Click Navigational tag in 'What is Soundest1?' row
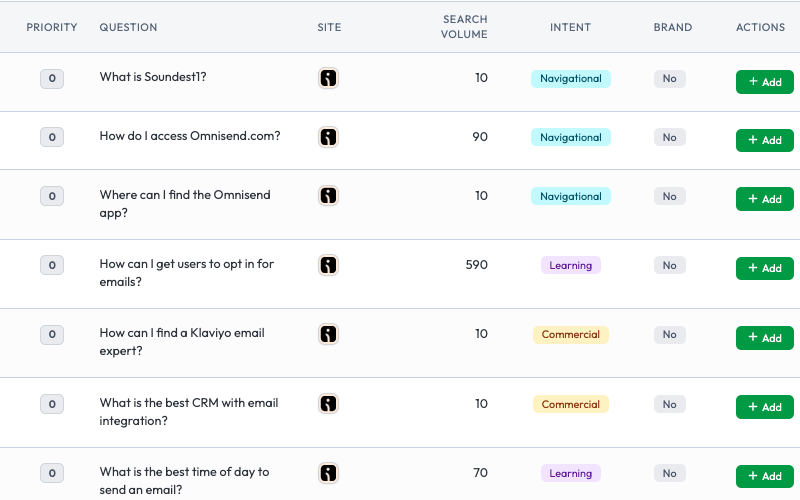 [x=571, y=79]
